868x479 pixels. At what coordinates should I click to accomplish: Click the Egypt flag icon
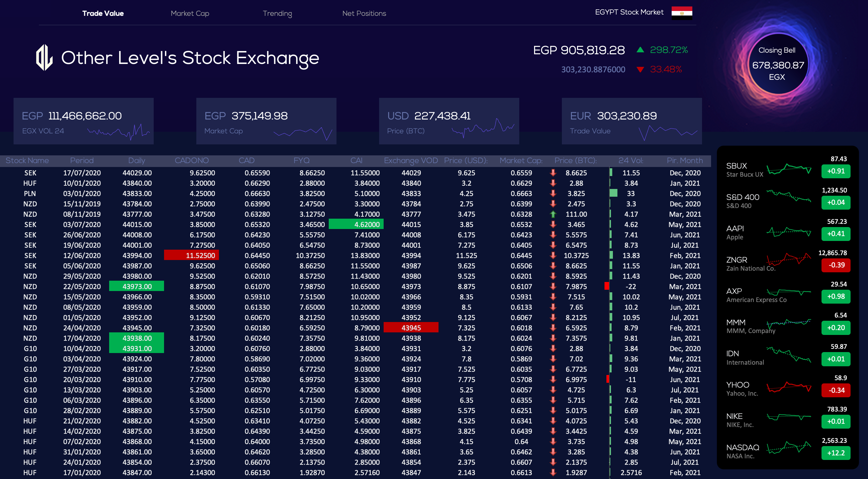coord(682,13)
